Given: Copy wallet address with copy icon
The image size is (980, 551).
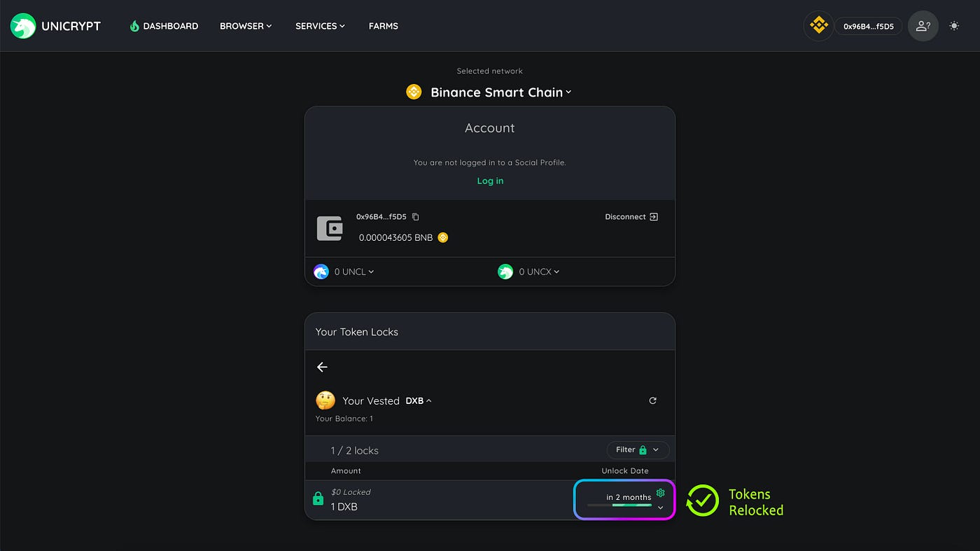Looking at the screenshot, I should pyautogui.click(x=416, y=217).
